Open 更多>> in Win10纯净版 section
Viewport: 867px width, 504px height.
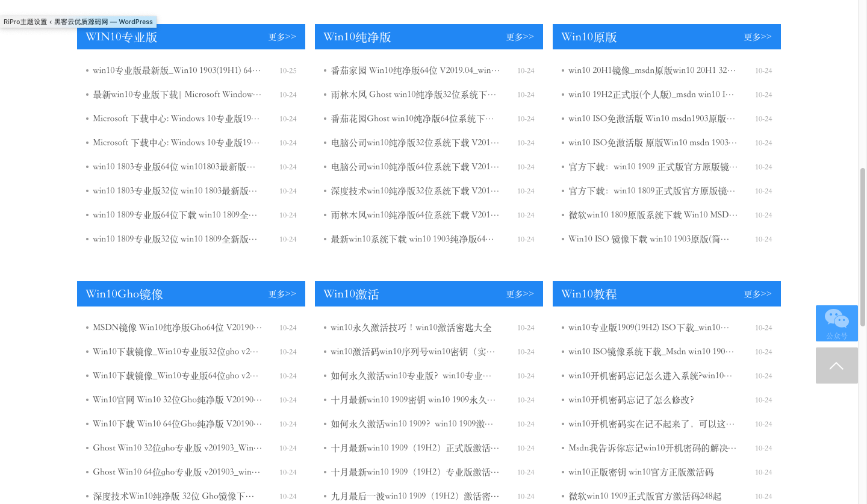pos(520,37)
